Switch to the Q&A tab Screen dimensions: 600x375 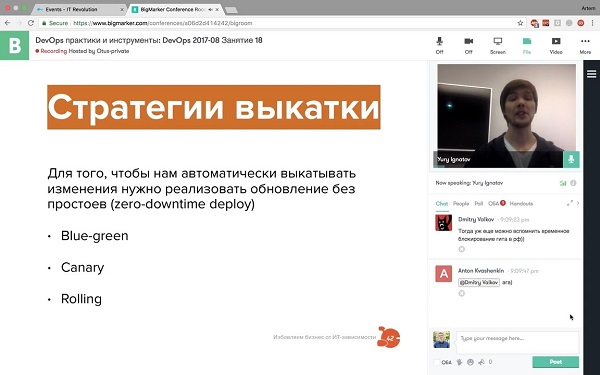pos(493,204)
